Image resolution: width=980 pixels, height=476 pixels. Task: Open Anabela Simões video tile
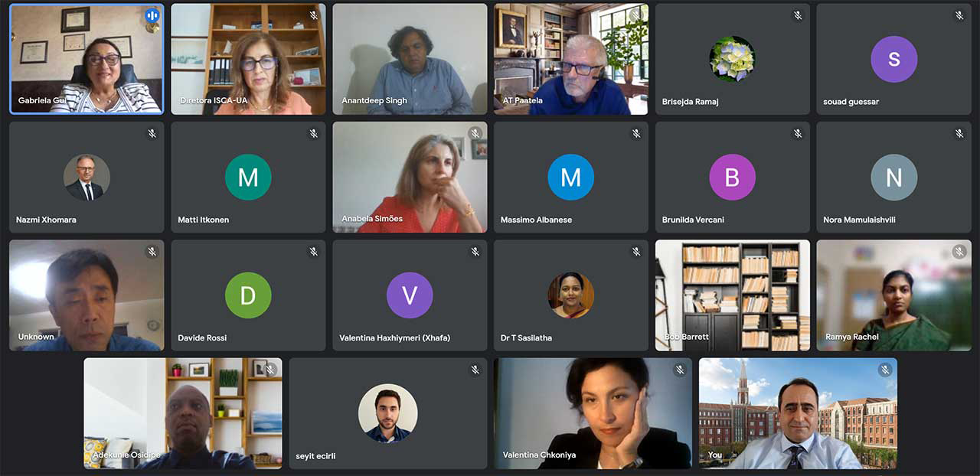point(410,177)
